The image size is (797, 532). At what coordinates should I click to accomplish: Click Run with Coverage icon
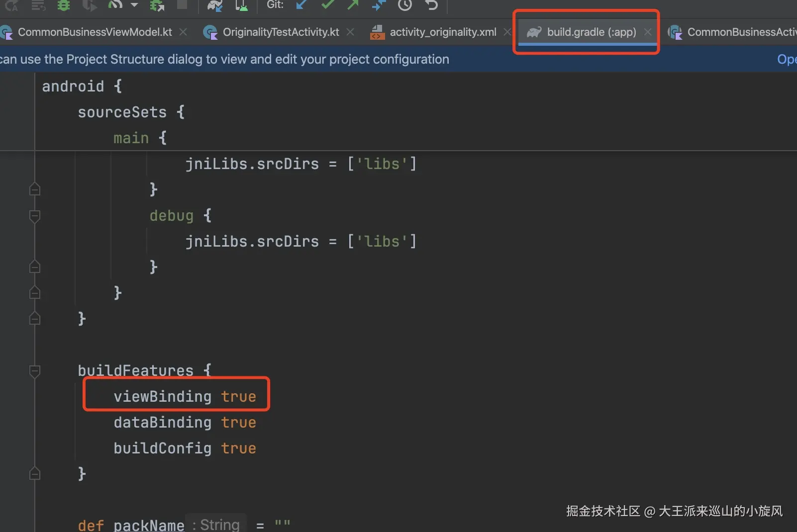90,5
